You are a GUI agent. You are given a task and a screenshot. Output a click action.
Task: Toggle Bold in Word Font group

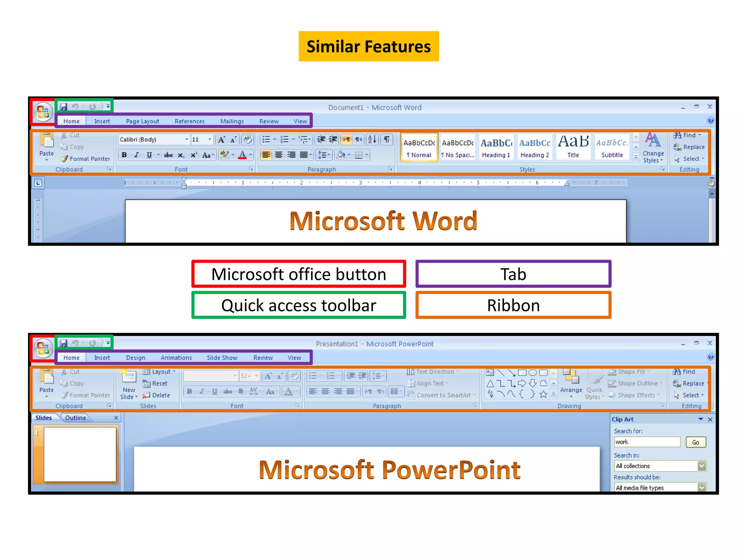124,155
